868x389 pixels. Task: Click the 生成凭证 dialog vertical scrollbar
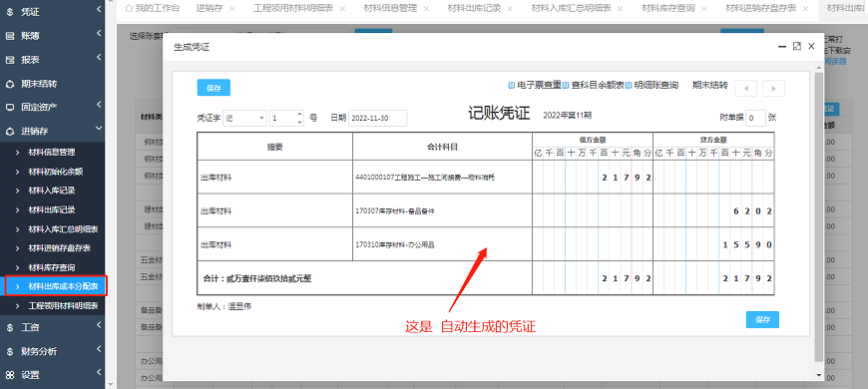819,215
